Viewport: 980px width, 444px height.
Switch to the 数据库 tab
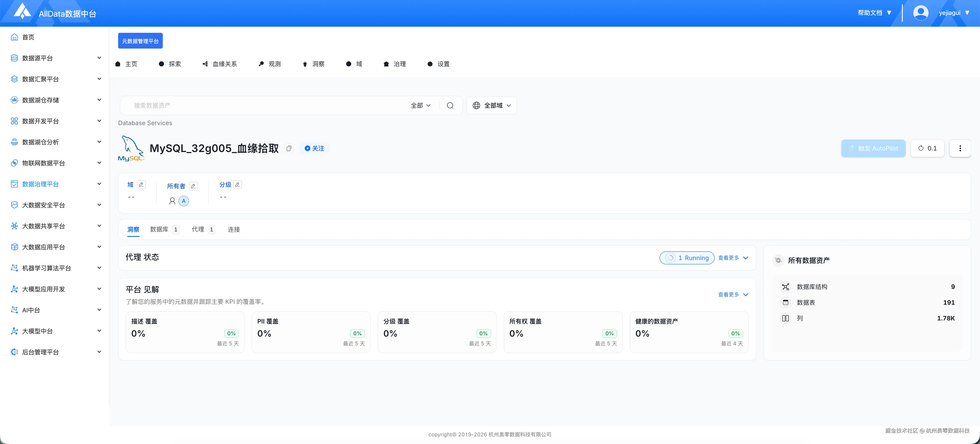coord(165,229)
